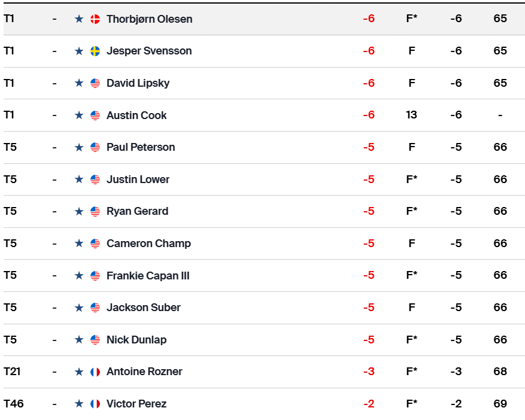
Task: Click the US flag beside Nick Dunlap
Action: (95, 340)
